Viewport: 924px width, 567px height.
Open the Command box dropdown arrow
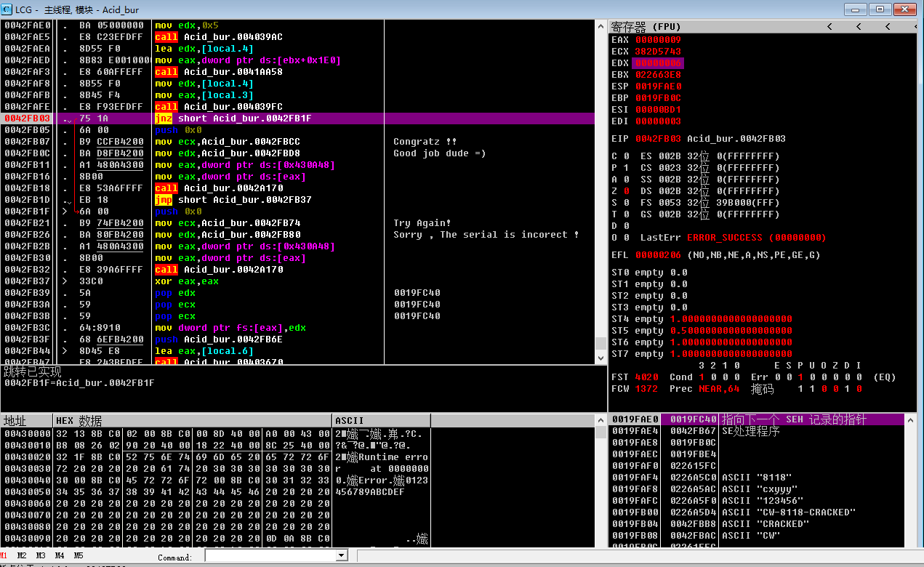coord(342,555)
